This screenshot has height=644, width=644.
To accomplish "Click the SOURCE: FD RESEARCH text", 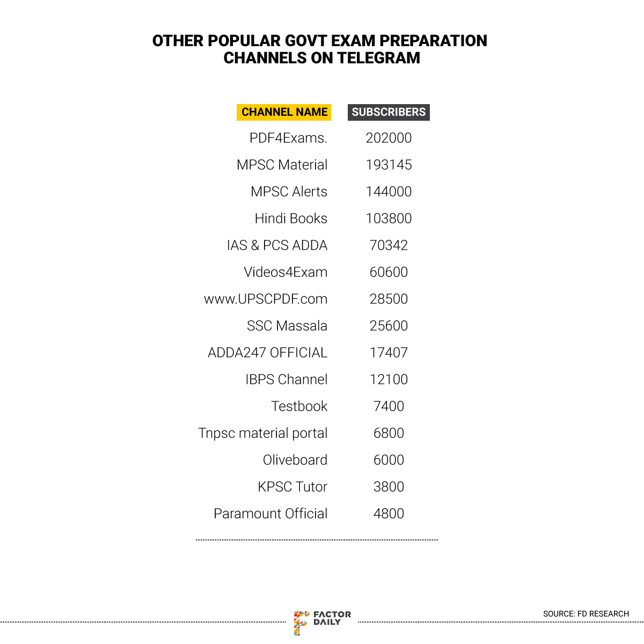I will pyautogui.click(x=586, y=614).
